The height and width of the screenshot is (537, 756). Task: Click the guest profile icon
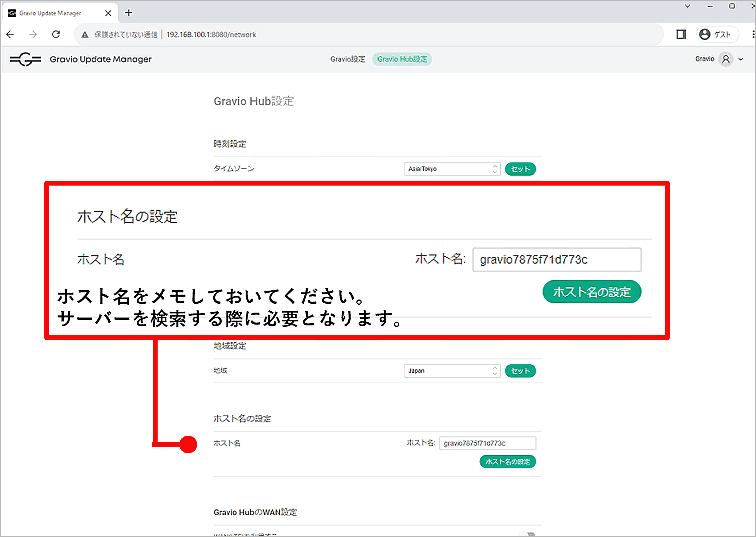tap(705, 34)
